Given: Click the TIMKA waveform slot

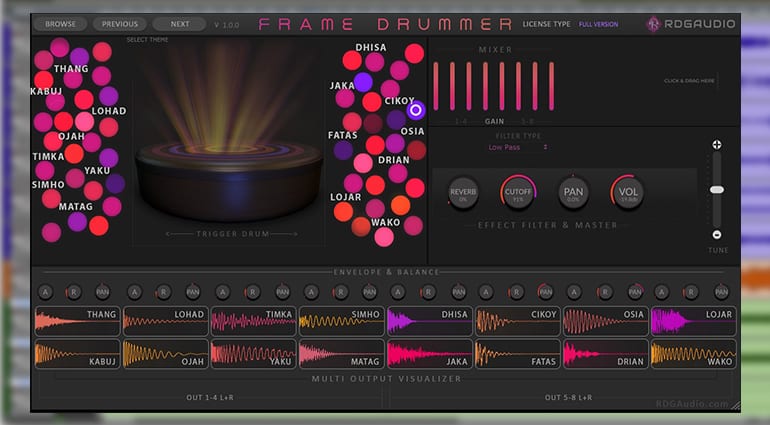Looking at the screenshot, I should tap(253, 321).
